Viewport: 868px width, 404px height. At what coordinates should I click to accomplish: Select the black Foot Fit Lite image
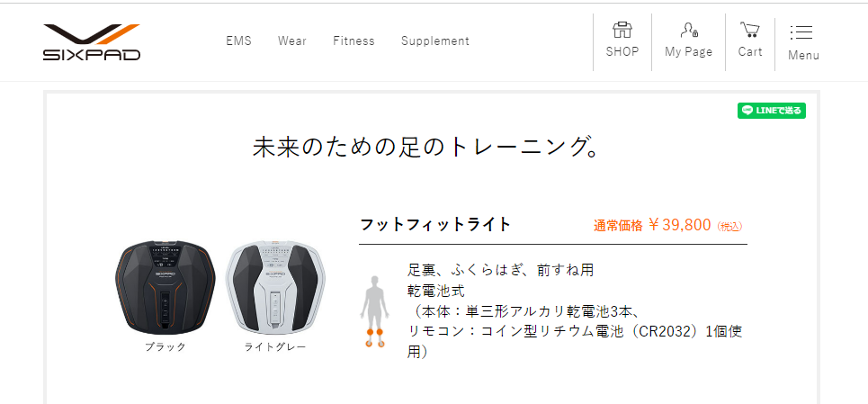(165, 288)
